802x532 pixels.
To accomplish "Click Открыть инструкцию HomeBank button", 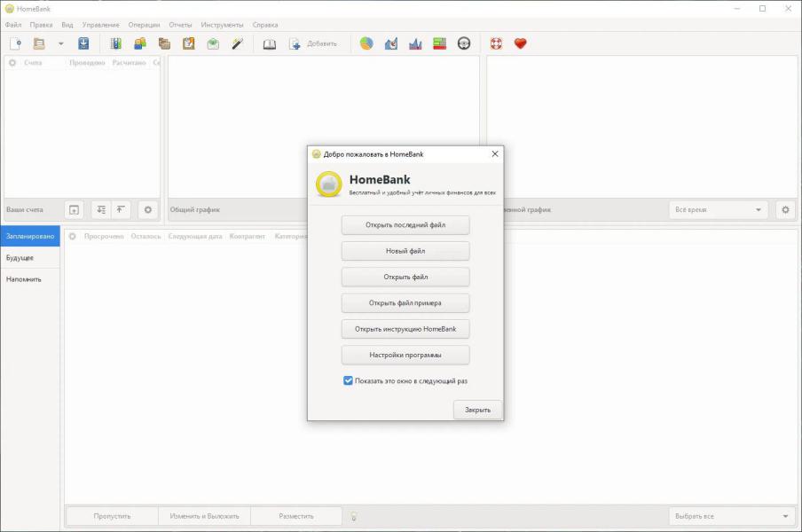I will [x=405, y=329].
